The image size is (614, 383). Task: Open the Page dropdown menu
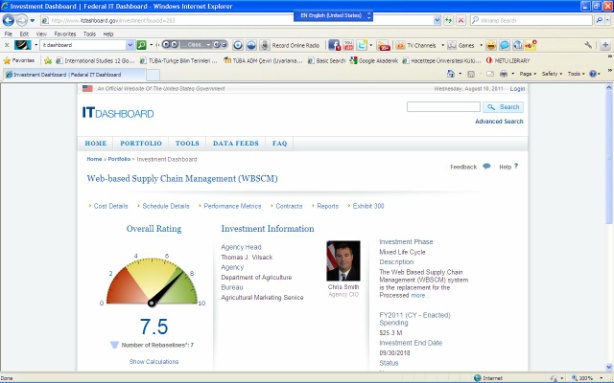coord(527,74)
